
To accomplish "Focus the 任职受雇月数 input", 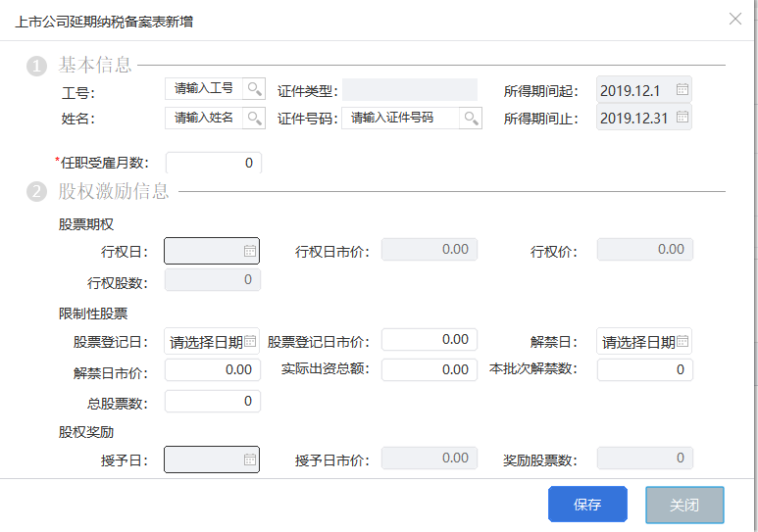I will click(213, 163).
